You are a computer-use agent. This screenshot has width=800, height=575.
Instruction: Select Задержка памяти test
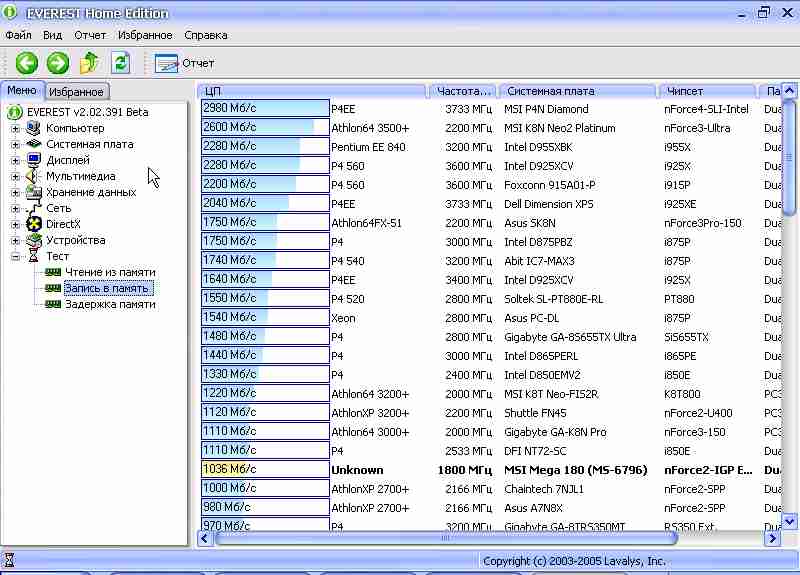point(110,304)
